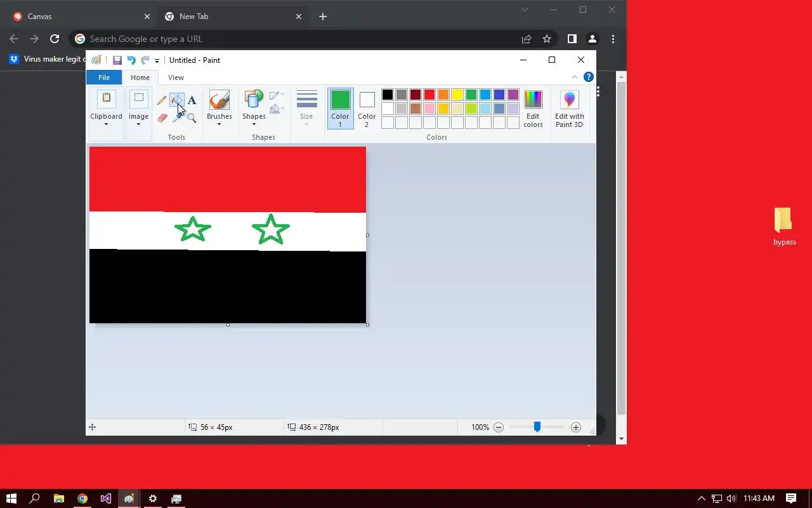
Task: Expand the Brushes dropdown arrow
Action: 219,124
